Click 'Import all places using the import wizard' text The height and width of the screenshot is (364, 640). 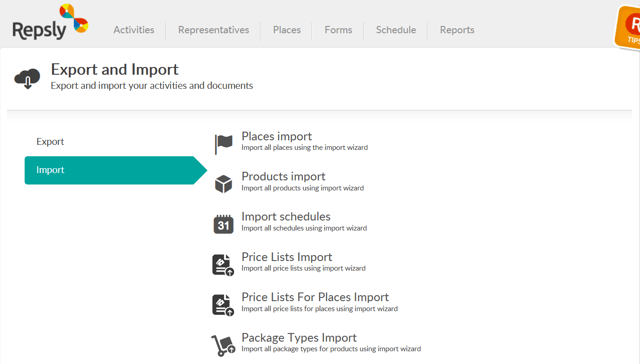304,147
